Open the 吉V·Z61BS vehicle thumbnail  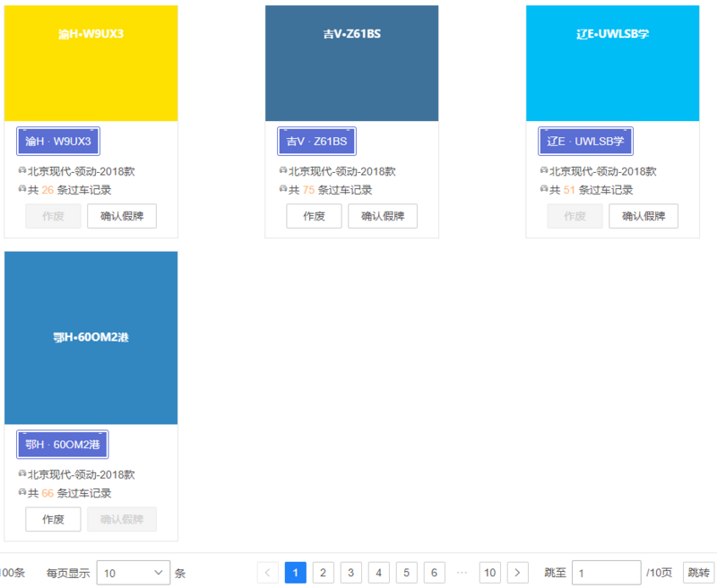click(x=351, y=63)
